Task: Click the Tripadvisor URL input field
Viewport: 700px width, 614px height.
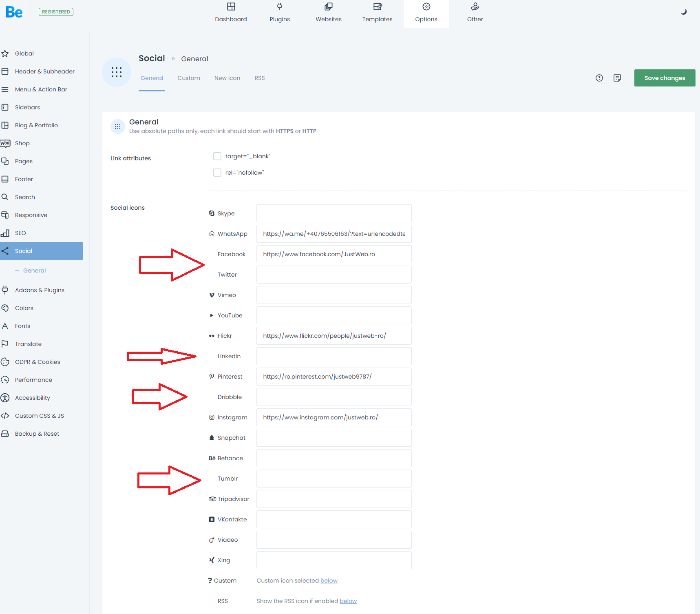Action: point(334,499)
